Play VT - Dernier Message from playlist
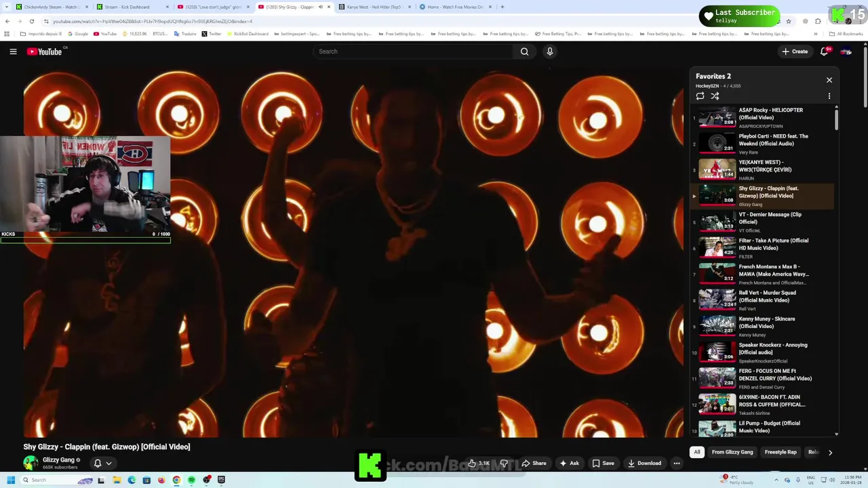868x488 pixels. [762, 222]
